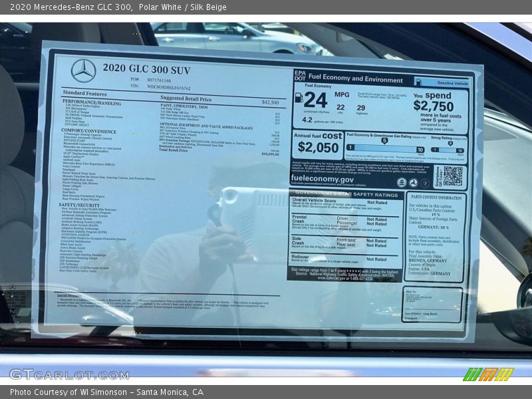532x399 pixels.
Task: Open the www.safercar.gov link
Action: [331, 278]
